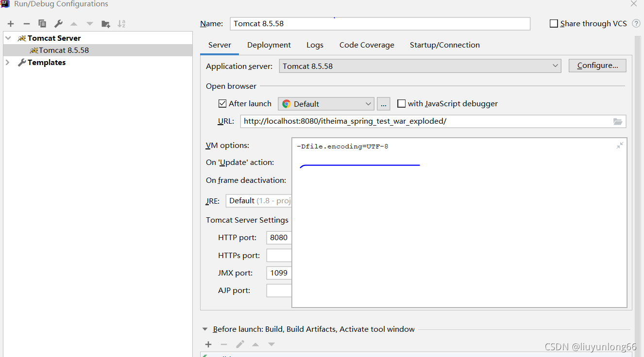Move Before launch task down
The height and width of the screenshot is (357, 644).
point(271,344)
